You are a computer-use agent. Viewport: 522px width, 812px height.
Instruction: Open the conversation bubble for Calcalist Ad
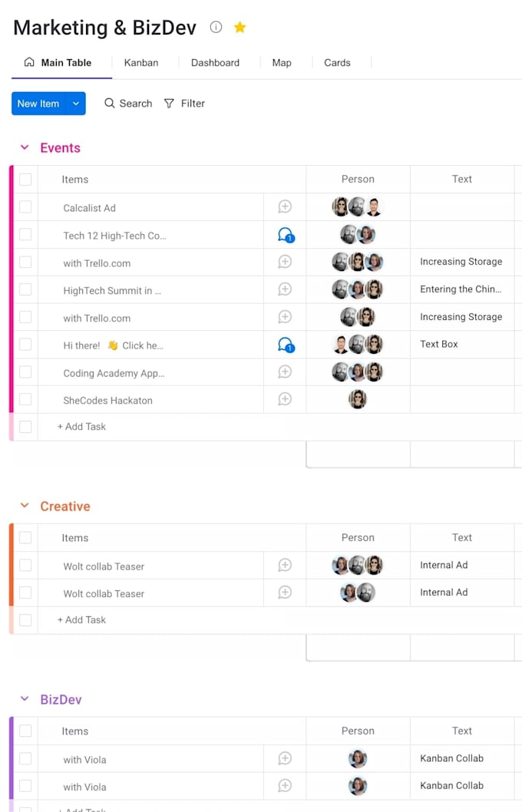tap(285, 206)
